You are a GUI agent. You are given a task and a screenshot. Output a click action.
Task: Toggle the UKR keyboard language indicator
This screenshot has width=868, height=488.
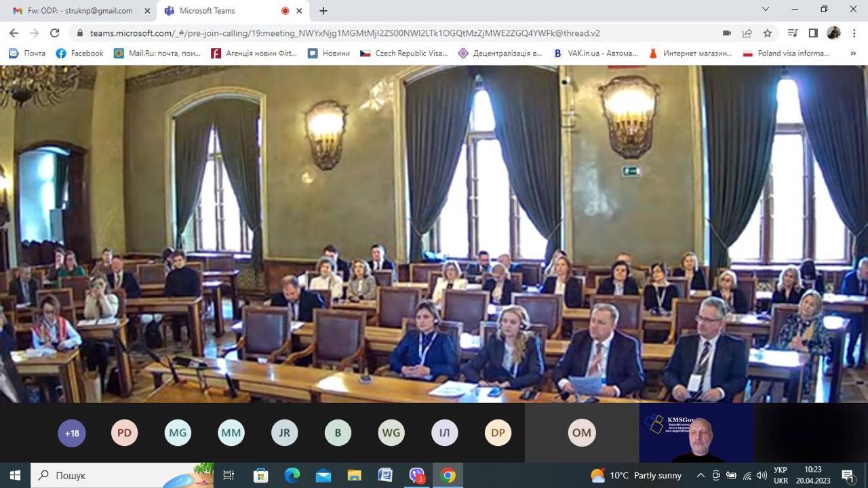(x=781, y=475)
